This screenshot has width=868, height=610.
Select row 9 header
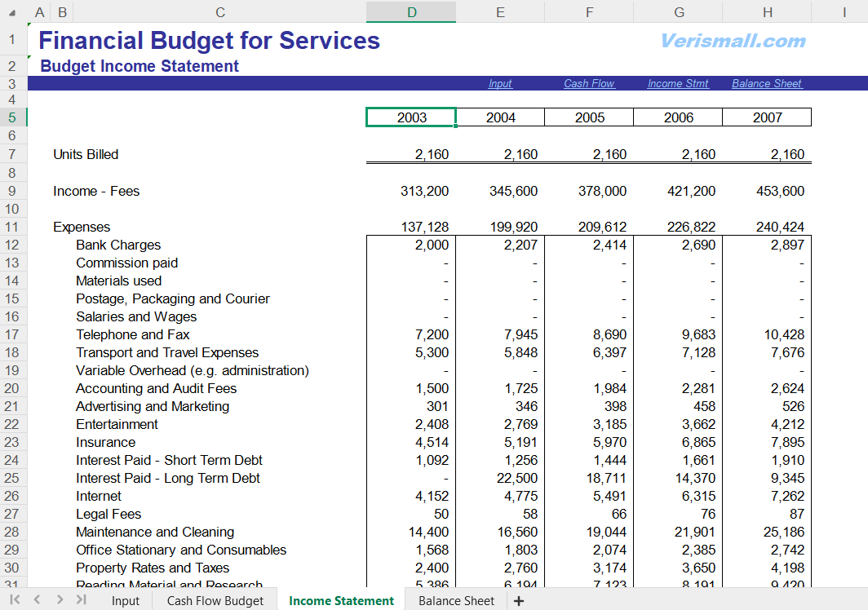pos(13,191)
